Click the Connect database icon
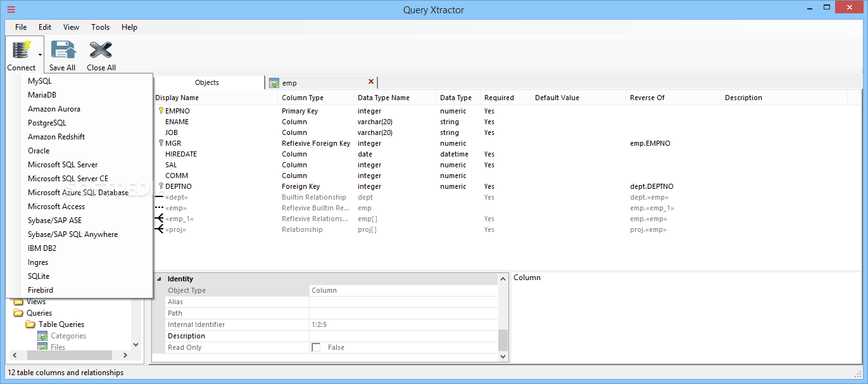The width and height of the screenshot is (868, 384). click(21, 49)
